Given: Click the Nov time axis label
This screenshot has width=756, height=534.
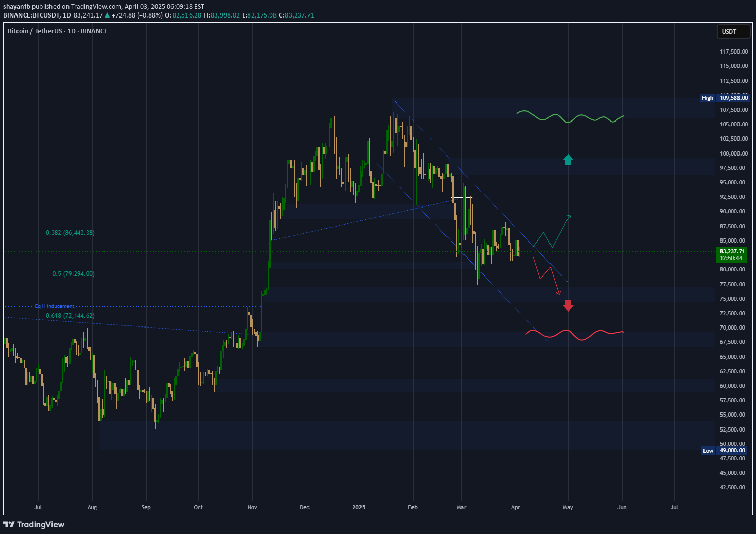Looking at the screenshot, I should pyautogui.click(x=252, y=507).
